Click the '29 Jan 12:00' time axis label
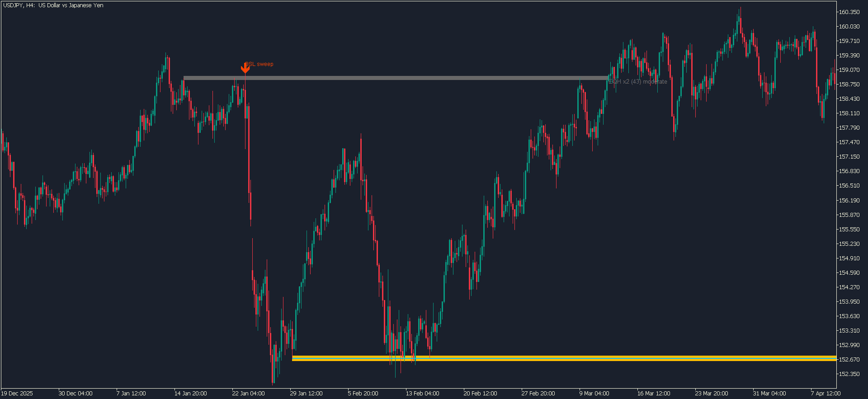868x399 pixels. click(x=306, y=394)
